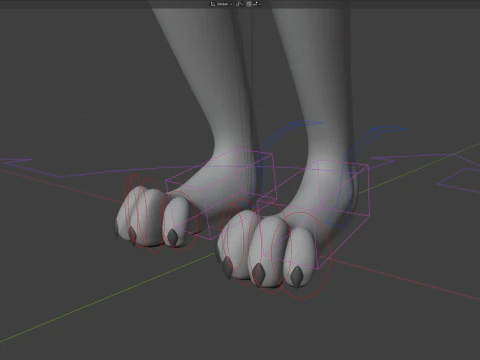Open the Global transform orientation dropdown
This screenshot has width=480, height=360.
point(221,4)
